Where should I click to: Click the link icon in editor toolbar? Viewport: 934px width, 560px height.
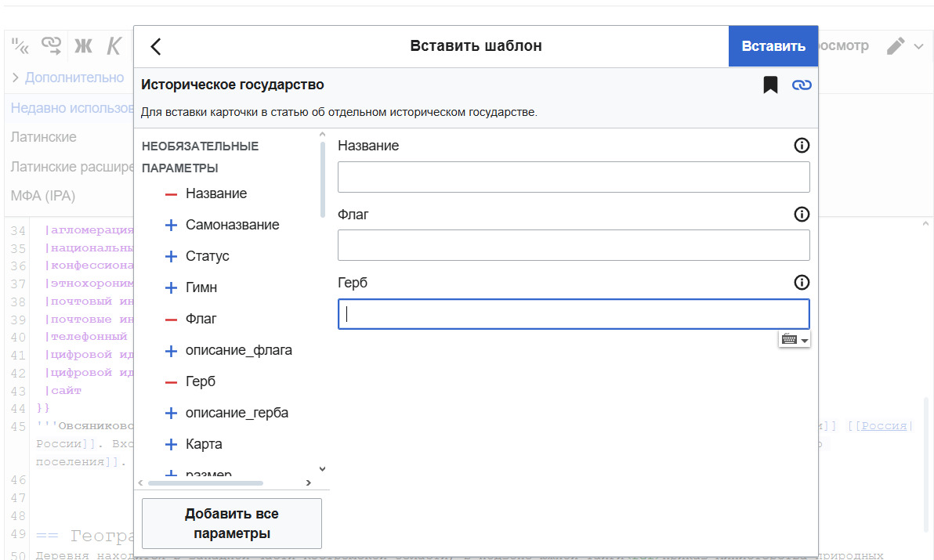coord(51,46)
